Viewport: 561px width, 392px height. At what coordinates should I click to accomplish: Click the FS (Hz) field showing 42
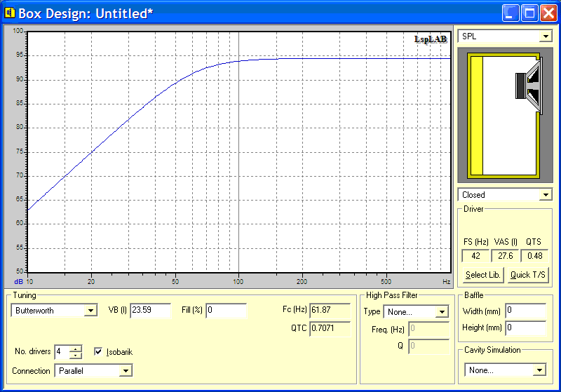click(475, 256)
